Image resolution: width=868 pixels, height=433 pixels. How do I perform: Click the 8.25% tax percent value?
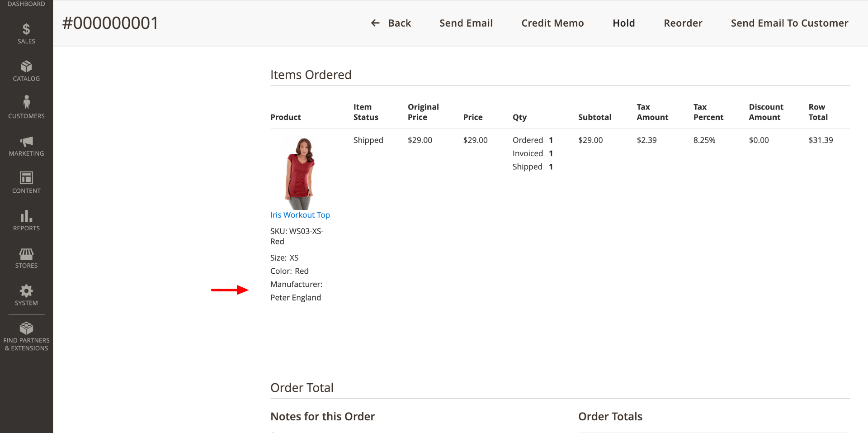(704, 140)
